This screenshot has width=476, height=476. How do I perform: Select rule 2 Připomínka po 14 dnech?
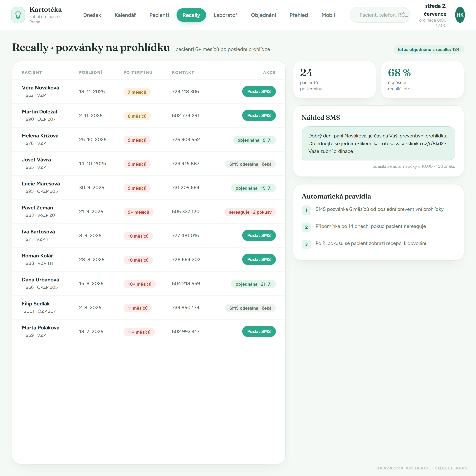click(378, 227)
